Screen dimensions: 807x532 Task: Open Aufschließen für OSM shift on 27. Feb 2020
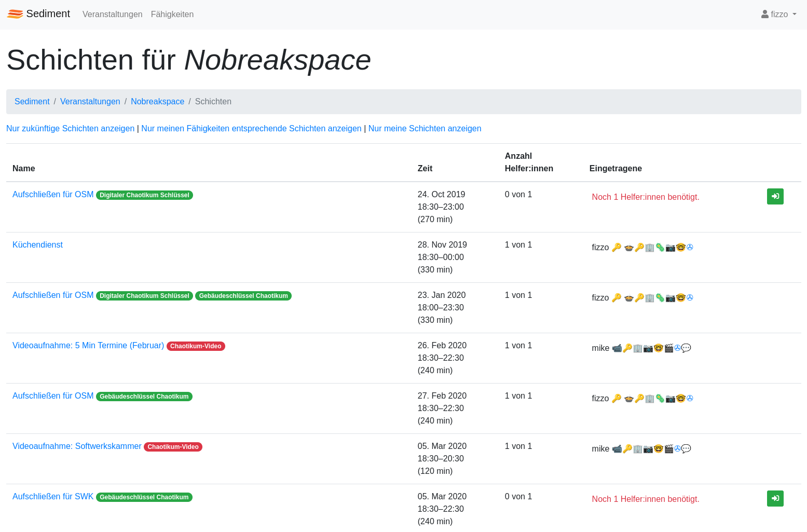(53, 396)
